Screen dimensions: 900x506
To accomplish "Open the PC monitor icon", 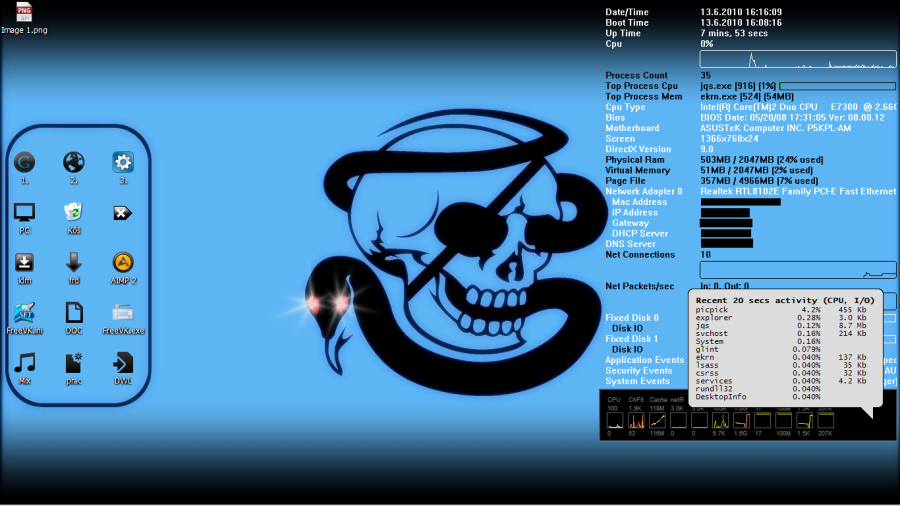I will (x=25, y=212).
